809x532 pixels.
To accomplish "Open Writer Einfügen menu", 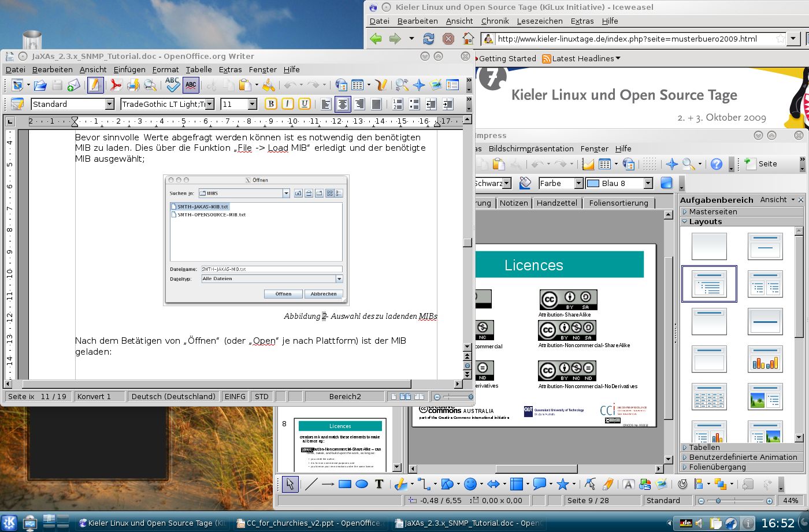I will (x=129, y=69).
